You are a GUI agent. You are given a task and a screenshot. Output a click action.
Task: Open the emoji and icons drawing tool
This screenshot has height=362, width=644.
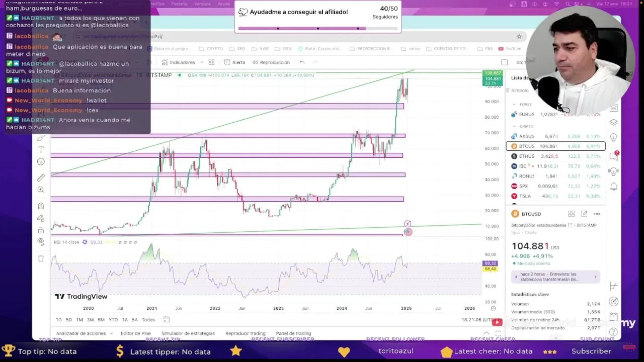[41, 161]
